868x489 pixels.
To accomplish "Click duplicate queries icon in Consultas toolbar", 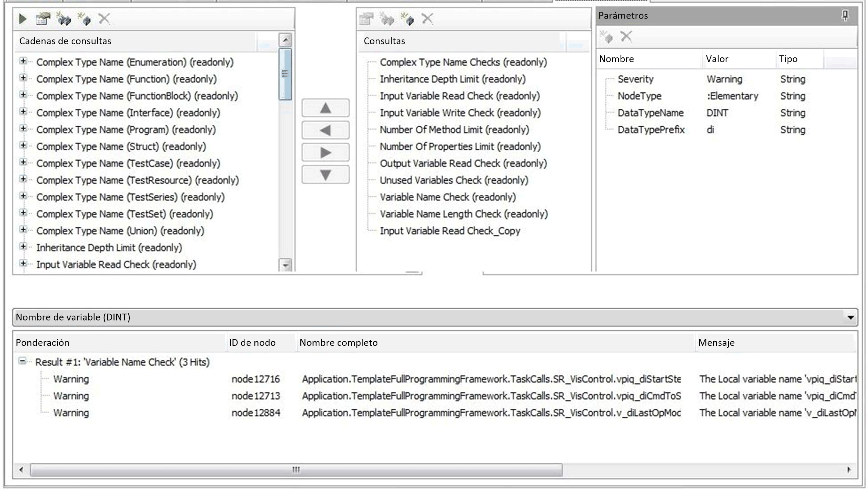I will [x=387, y=19].
